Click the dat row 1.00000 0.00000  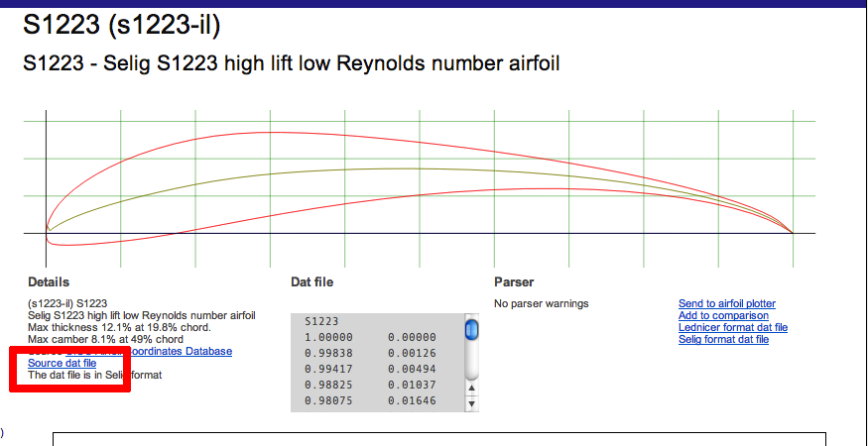370,337
